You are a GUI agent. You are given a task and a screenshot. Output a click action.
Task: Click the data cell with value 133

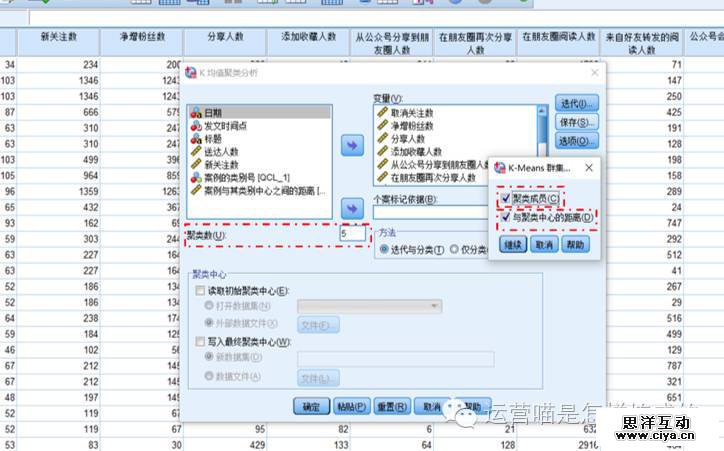coord(308,445)
